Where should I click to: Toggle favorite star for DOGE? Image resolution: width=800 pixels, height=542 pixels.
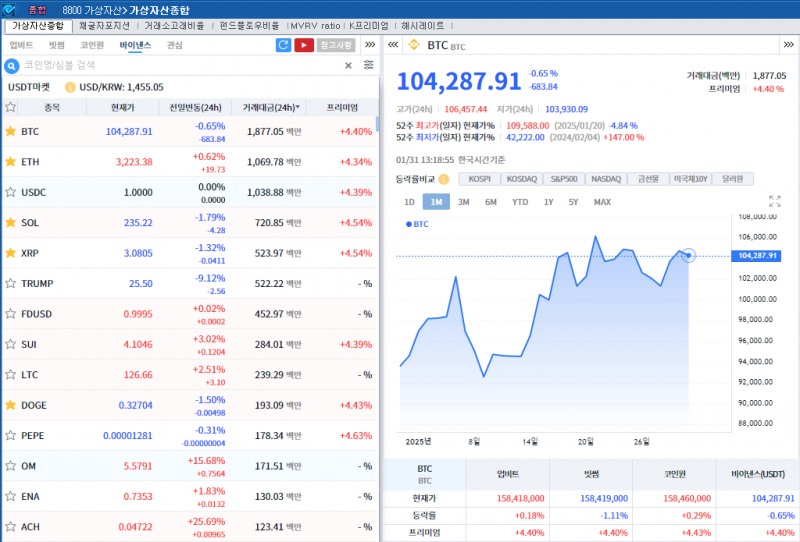click(x=10, y=405)
